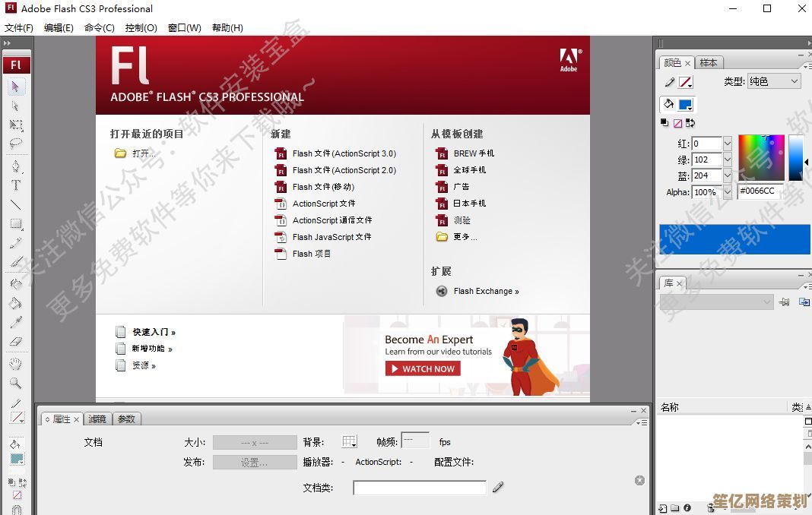This screenshot has height=515, width=812.
Task: Open the 编辑(E) menu
Action: (59, 28)
